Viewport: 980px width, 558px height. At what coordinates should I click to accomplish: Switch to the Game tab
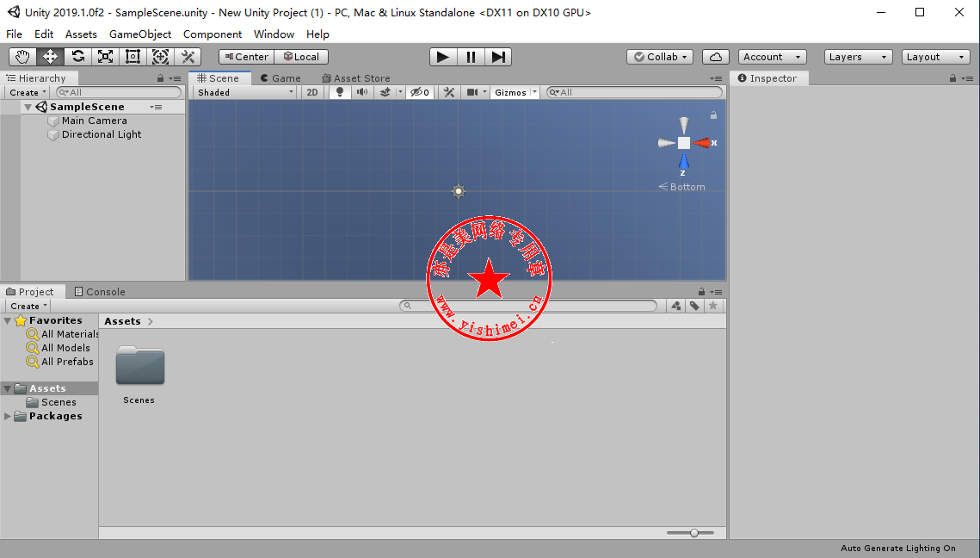280,78
